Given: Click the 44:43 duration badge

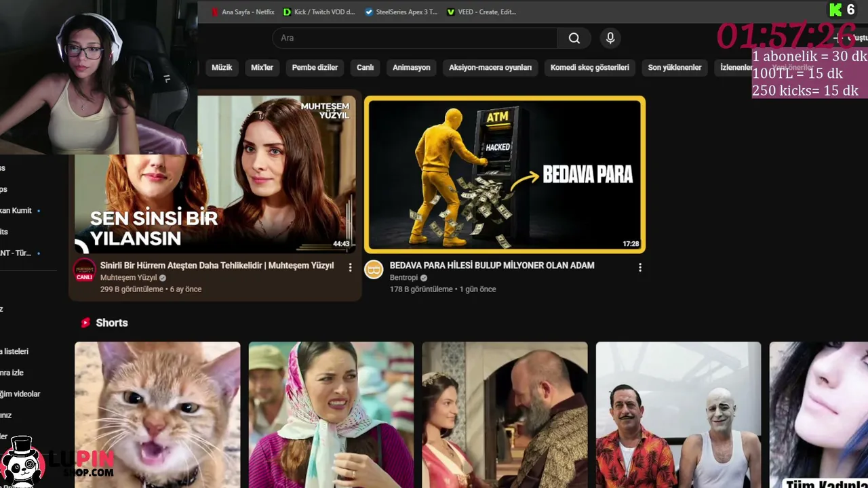Looking at the screenshot, I should pyautogui.click(x=341, y=244).
